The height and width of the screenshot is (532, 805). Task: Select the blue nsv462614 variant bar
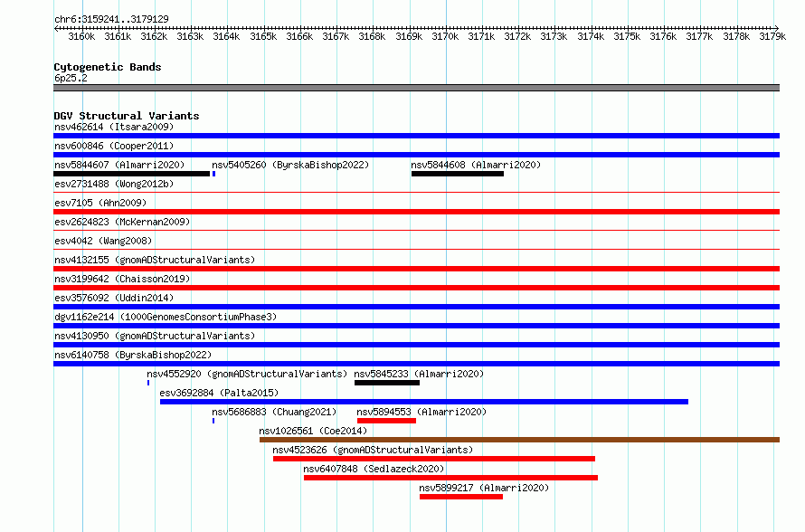click(x=416, y=136)
